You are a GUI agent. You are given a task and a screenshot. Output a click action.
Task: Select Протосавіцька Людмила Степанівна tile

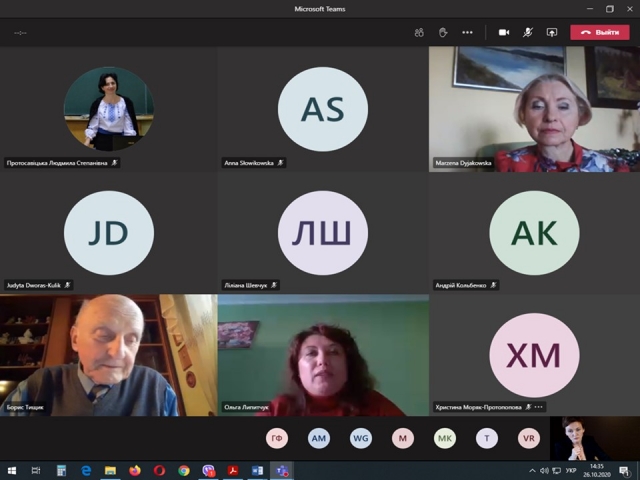click(x=109, y=109)
